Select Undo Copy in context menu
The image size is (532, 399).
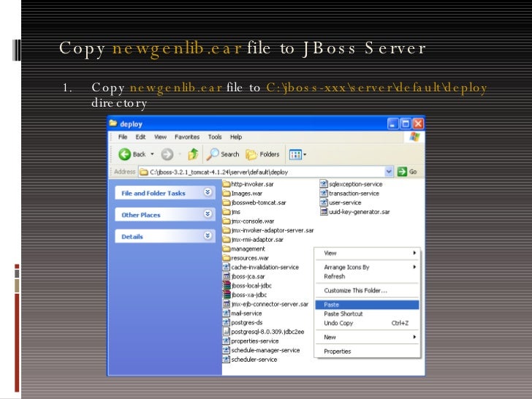click(367, 323)
